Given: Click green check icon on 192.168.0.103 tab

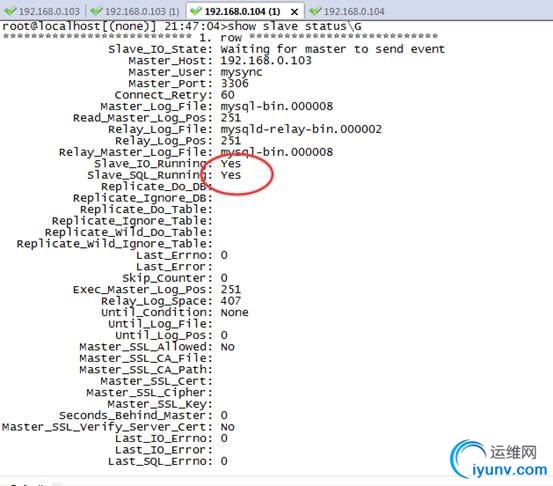Looking at the screenshot, I should [x=10, y=11].
